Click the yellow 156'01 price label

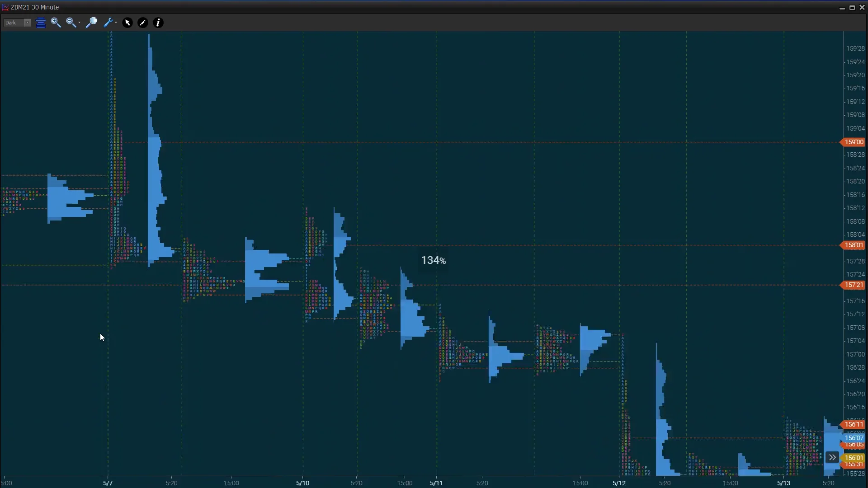click(x=854, y=457)
